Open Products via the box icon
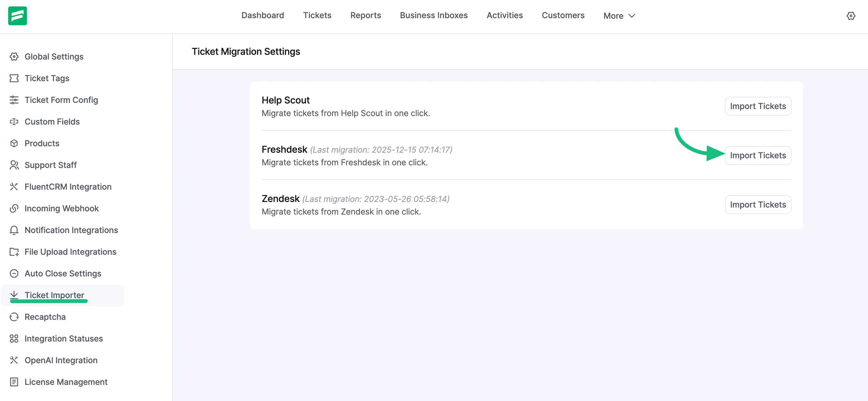 [14, 143]
